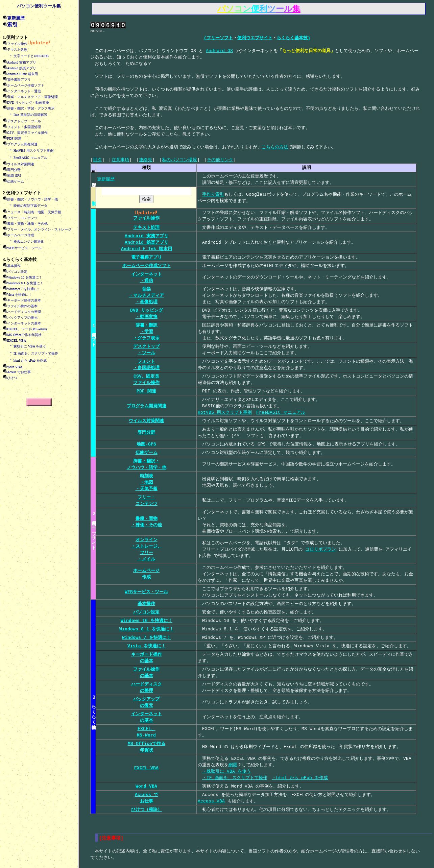Click the bullet icon beside sidebar Word VBA

tap(5, 366)
